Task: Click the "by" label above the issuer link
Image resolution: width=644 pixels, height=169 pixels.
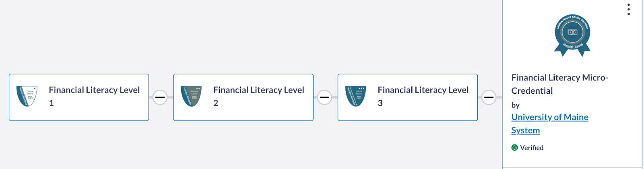Action: coord(515,105)
